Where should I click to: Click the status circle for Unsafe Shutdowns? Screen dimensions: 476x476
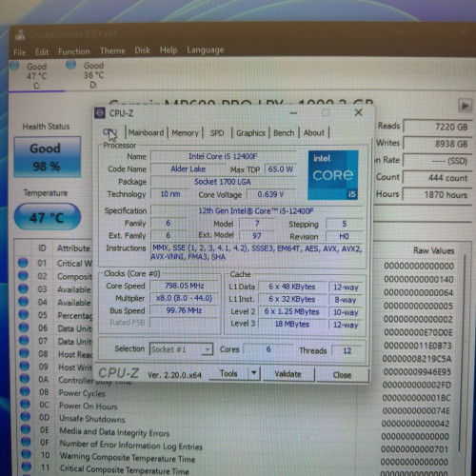26,417
